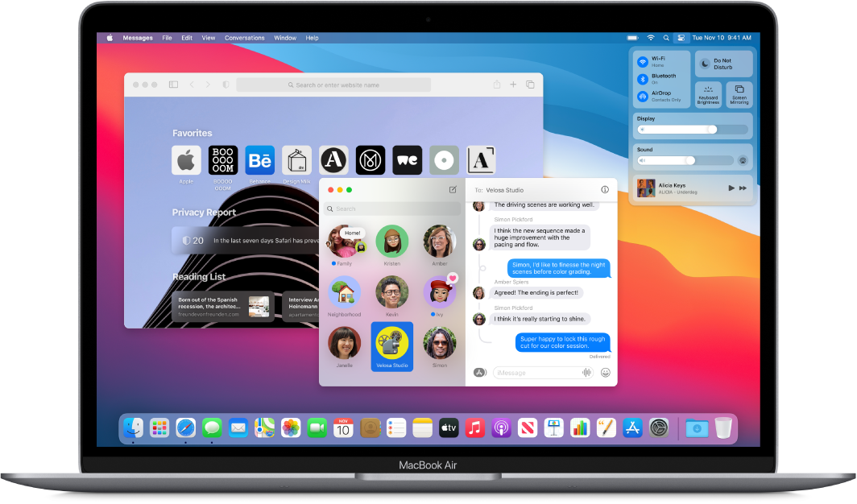The image size is (857, 504).
Task: Click the compose new message icon
Action: click(x=453, y=190)
